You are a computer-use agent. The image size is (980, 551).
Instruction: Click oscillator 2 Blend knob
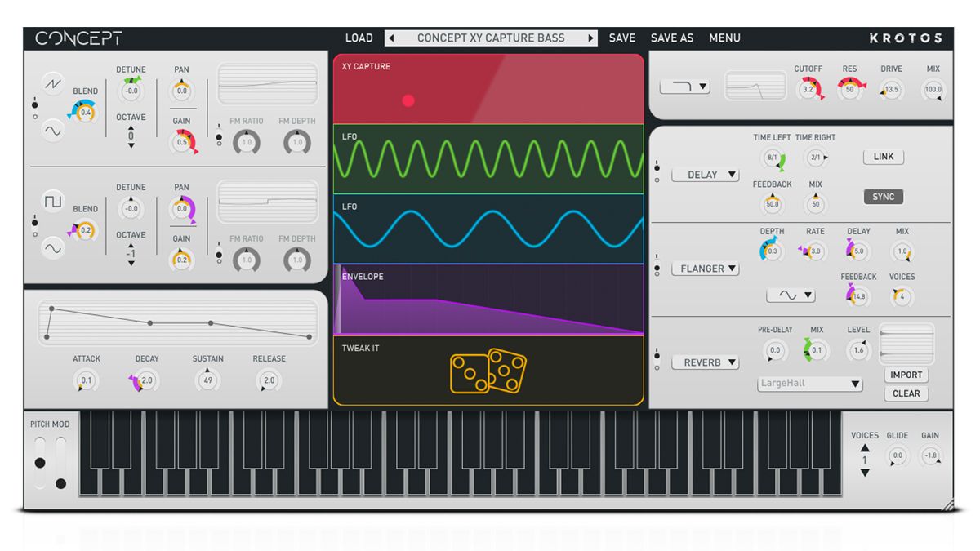[86, 231]
